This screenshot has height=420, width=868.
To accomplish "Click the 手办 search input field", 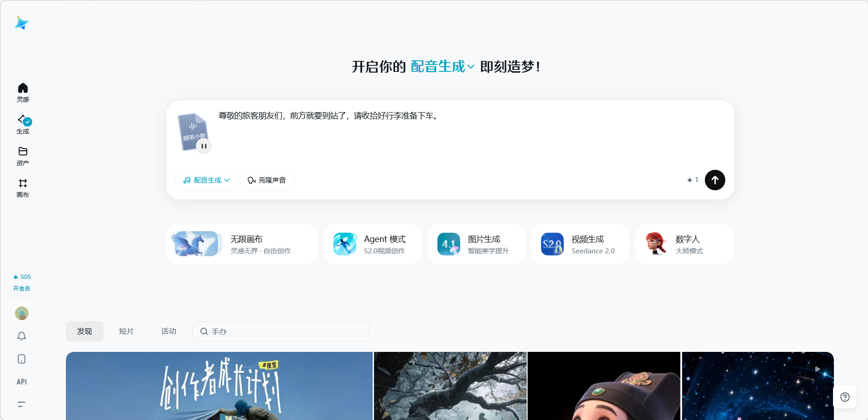I will (x=286, y=331).
